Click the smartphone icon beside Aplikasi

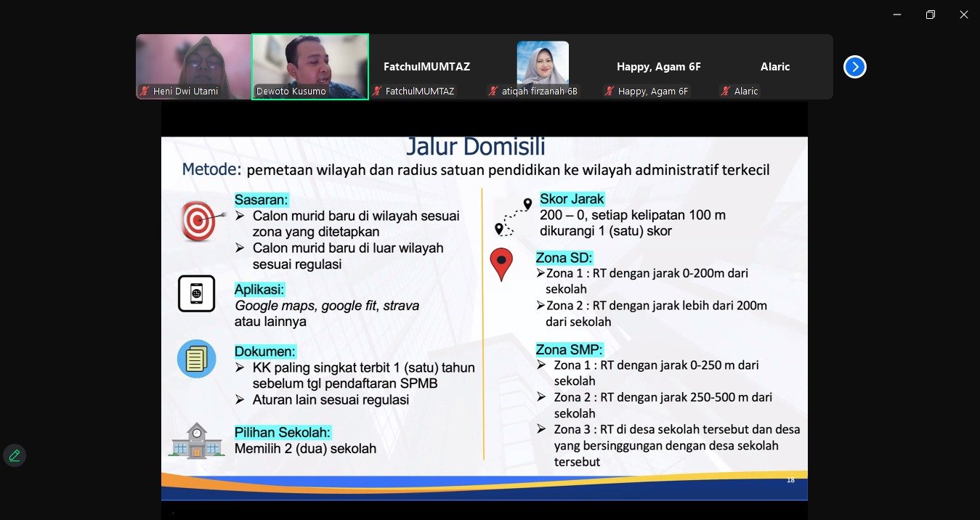click(x=197, y=294)
